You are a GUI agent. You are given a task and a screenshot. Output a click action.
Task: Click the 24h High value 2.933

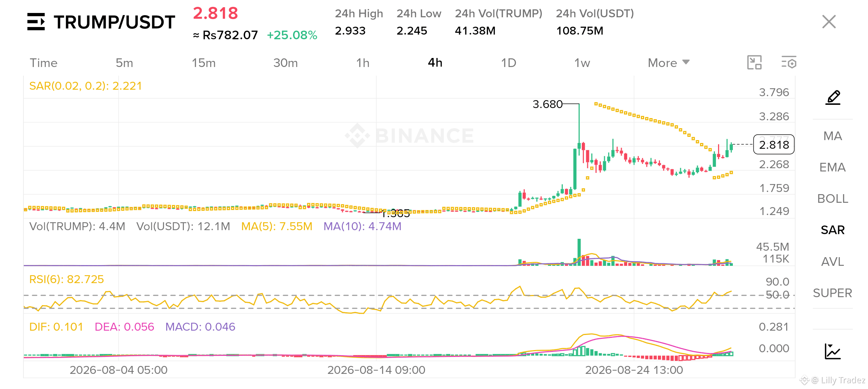(350, 31)
